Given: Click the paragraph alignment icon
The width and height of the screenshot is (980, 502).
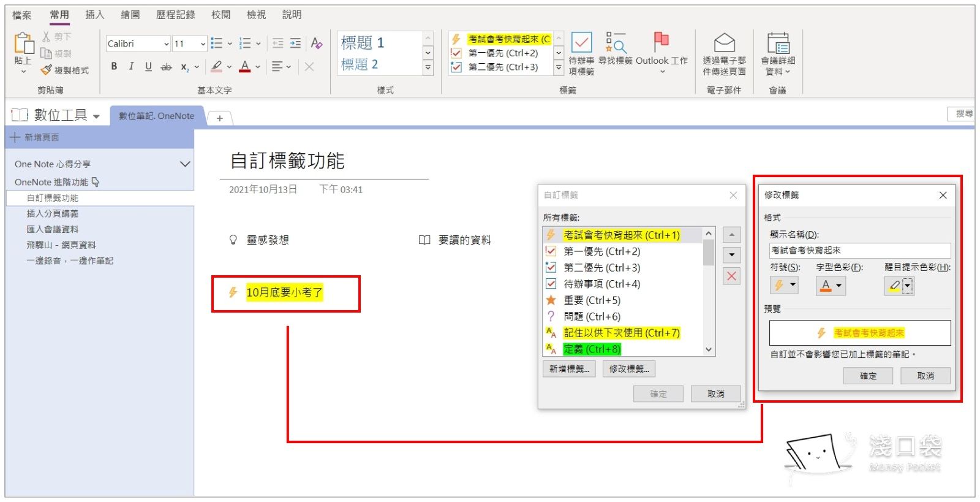Looking at the screenshot, I should coord(277,66).
